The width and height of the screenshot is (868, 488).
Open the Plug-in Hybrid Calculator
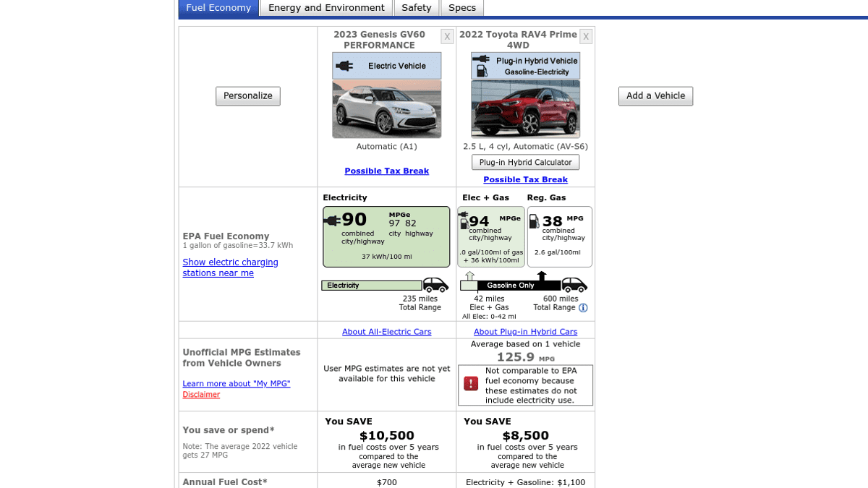525,163
